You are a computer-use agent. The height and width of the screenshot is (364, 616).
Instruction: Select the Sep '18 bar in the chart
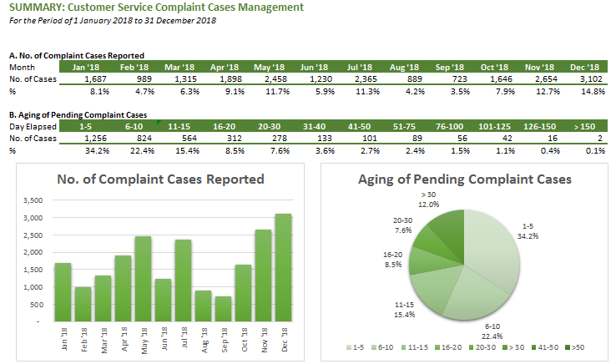point(224,309)
